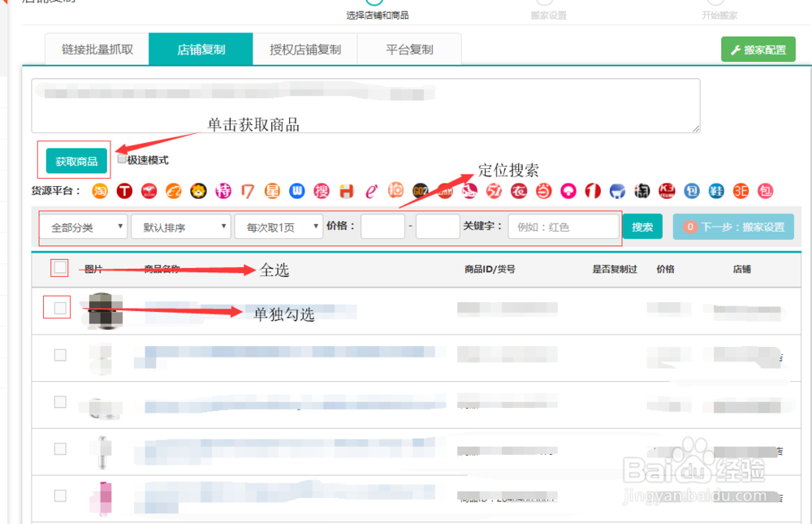Click the teal 搜索 search button
The height and width of the screenshot is (524, 812).
642,227
